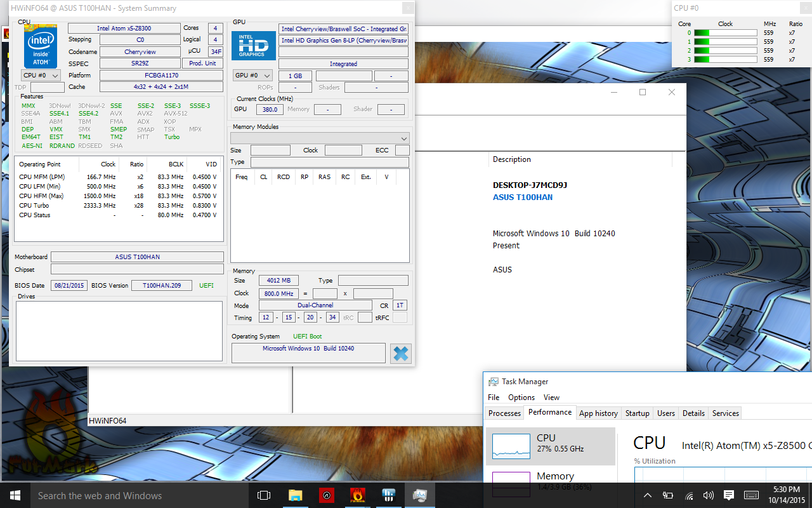Click the Intel Atom logo in HWiNFO
The width and height of the screenshot is (812, 508).
(x=41, y=46)
